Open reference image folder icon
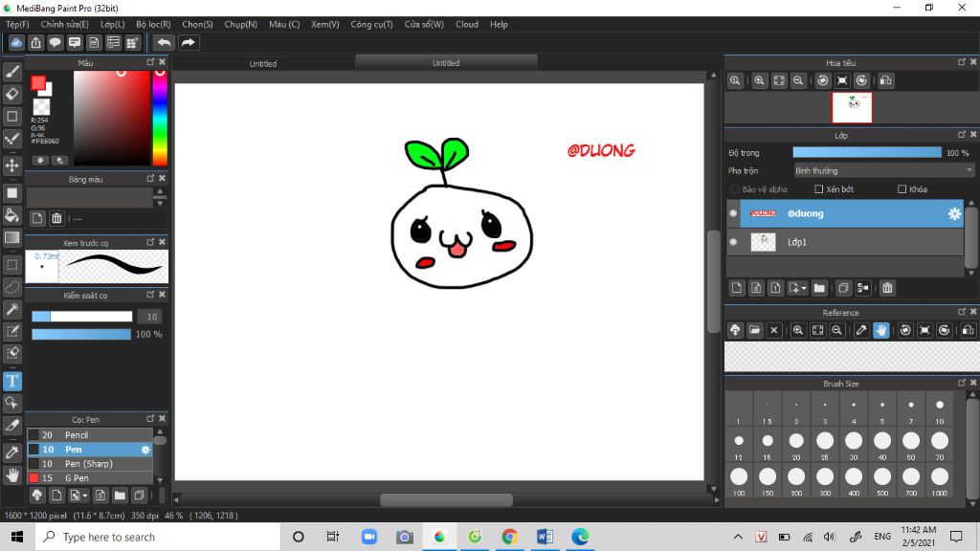Image resolution: width=980 pixels, height=551 pixels. 754,330
